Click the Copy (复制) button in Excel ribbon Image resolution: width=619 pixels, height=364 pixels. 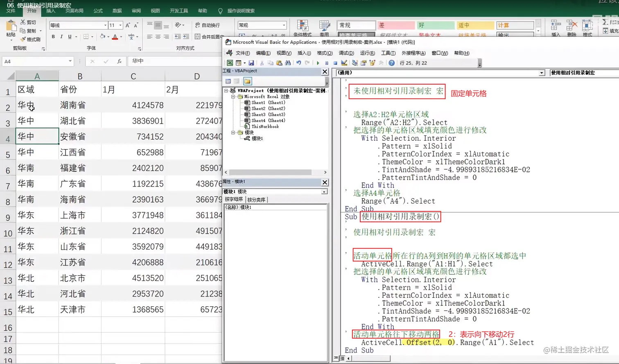pos(29,31)
